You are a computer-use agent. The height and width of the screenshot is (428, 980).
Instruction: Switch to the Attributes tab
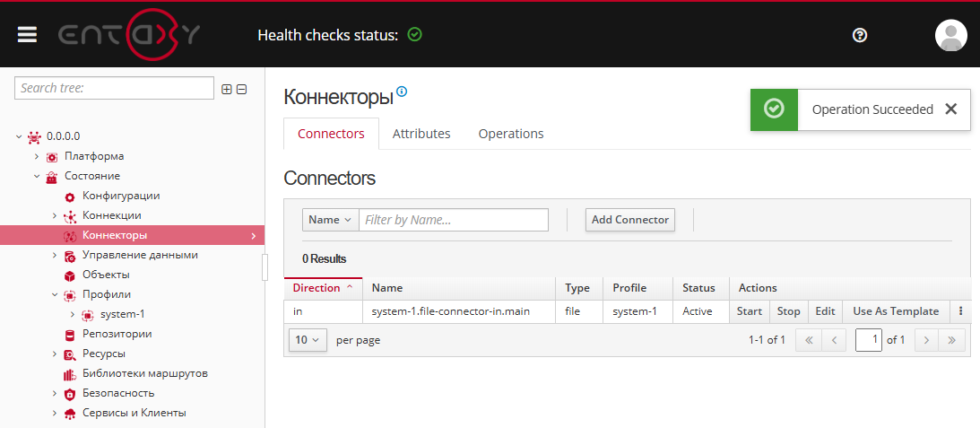[421, 134]
